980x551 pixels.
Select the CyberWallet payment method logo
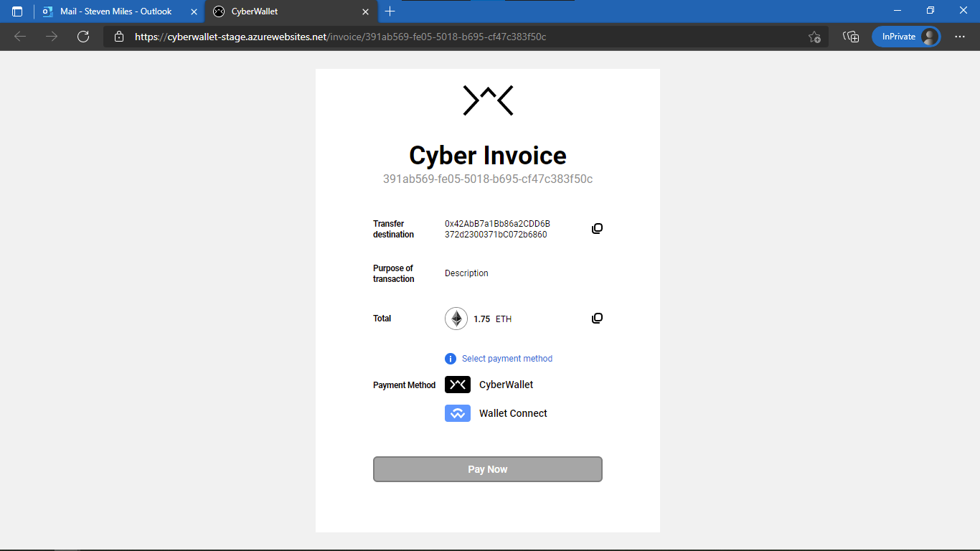458,385
